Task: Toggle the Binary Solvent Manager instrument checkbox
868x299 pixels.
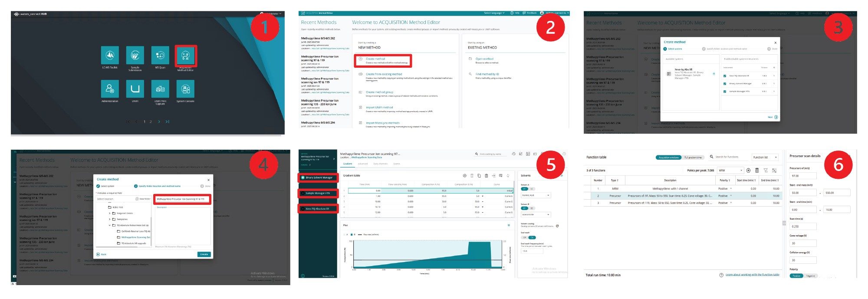Action: click(725, 84)
